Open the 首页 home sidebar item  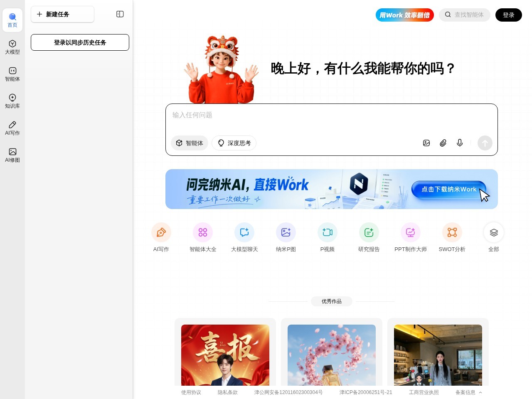tap(12, 20)
